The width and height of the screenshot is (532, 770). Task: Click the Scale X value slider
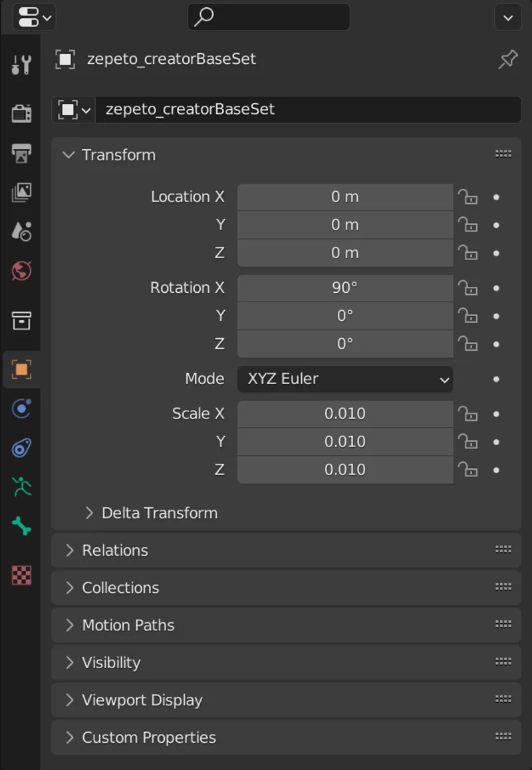(x=344, y=413)
